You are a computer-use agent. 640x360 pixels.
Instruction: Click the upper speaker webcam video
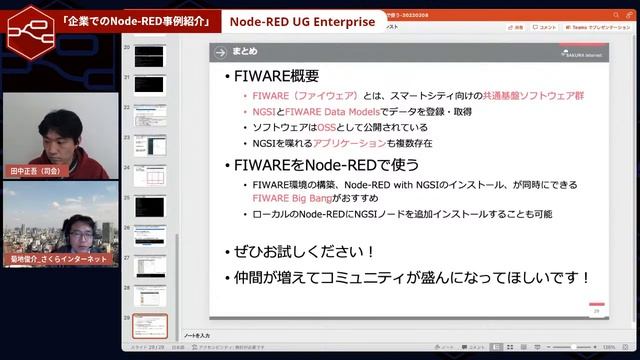pos(61,136)
